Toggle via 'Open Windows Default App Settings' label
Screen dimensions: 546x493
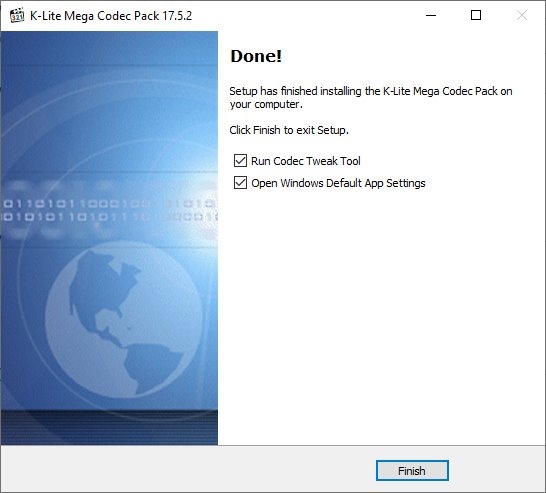pyautogui.click(x=338, y=183)
